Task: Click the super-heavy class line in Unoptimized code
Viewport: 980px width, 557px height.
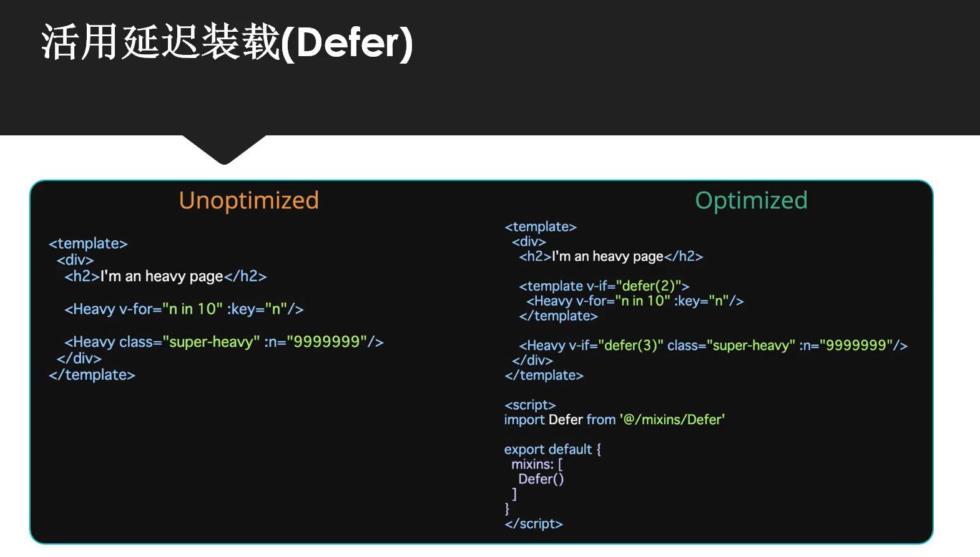Action: 223,342
